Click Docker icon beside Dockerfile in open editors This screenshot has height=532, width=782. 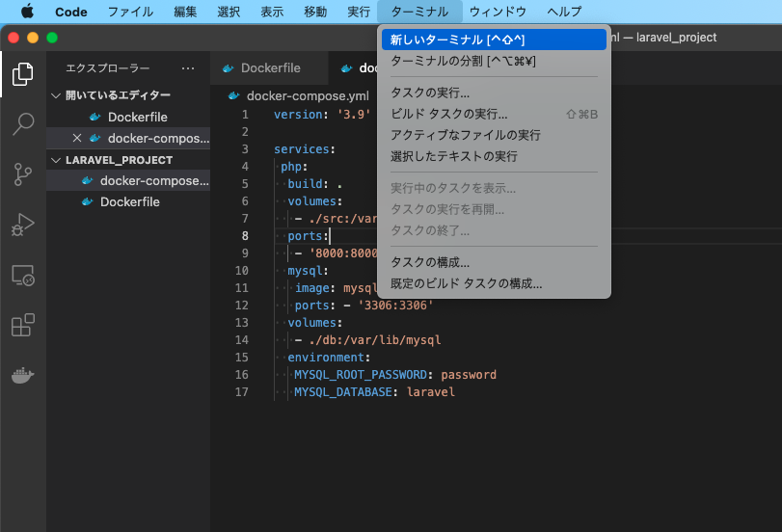click(x=94, y=118)
